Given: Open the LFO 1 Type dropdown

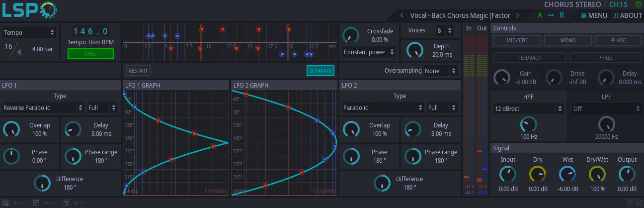Looking at the screenshot, I should click(43, 107).
